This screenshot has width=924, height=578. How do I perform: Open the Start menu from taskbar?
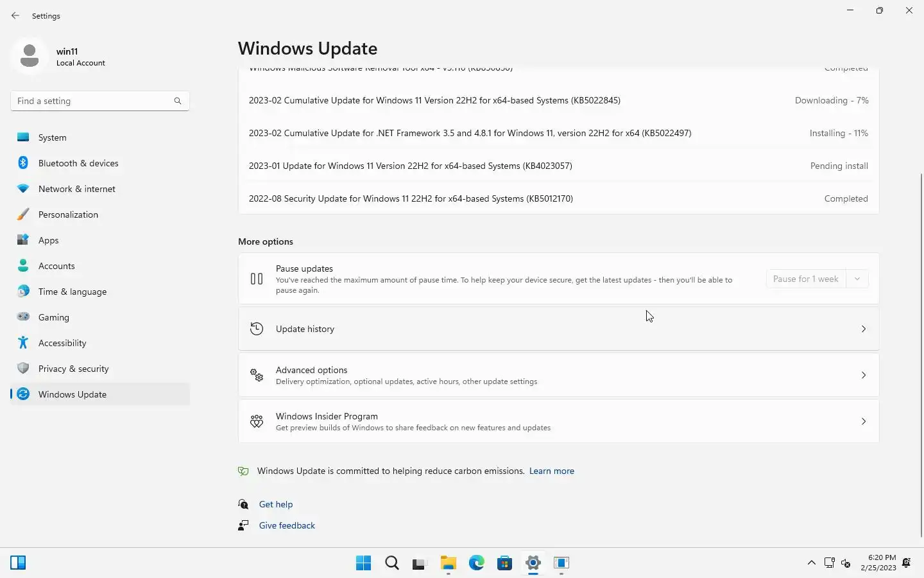coord(363,563)
